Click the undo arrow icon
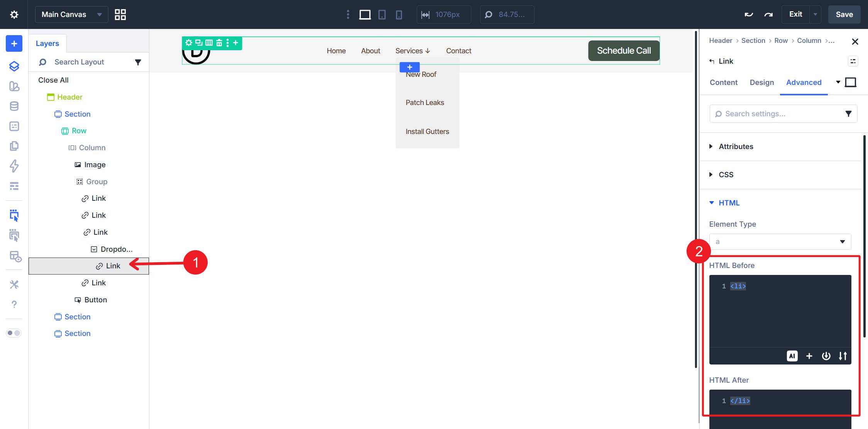 748,14
